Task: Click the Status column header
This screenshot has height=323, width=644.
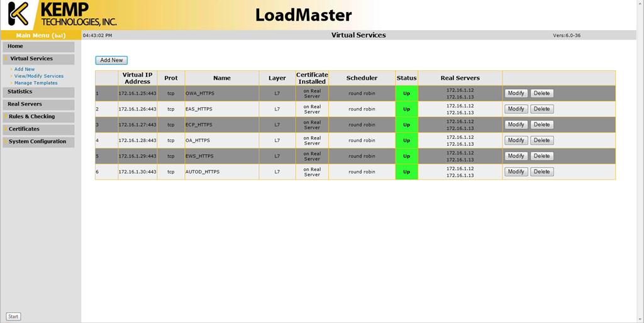Action: [x=407, y=78]
